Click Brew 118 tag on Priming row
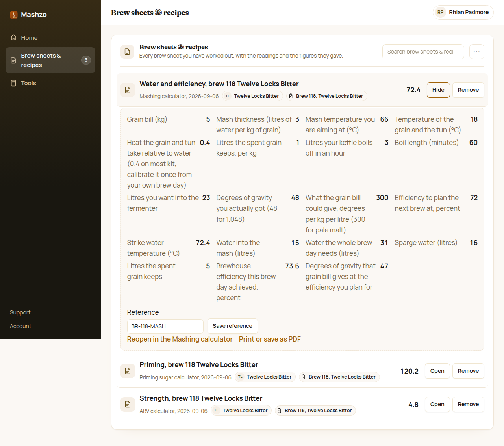The height and width of the screenshot is (446, 504). 339,377
